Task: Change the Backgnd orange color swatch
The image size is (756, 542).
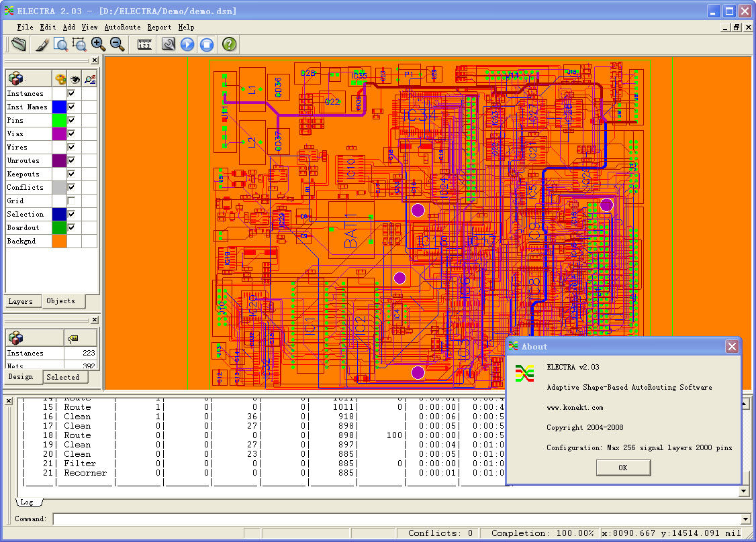Action: 59,241
